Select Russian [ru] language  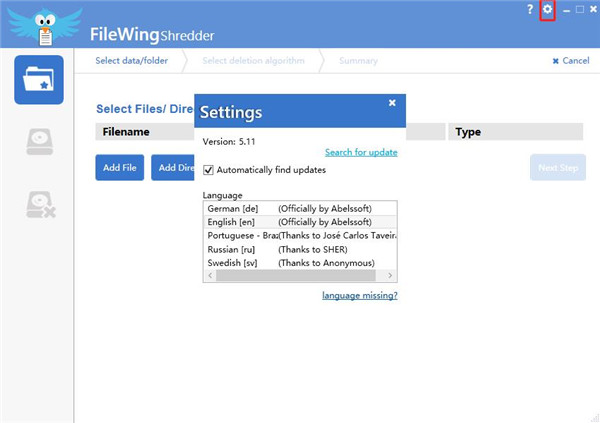point(300,249)
